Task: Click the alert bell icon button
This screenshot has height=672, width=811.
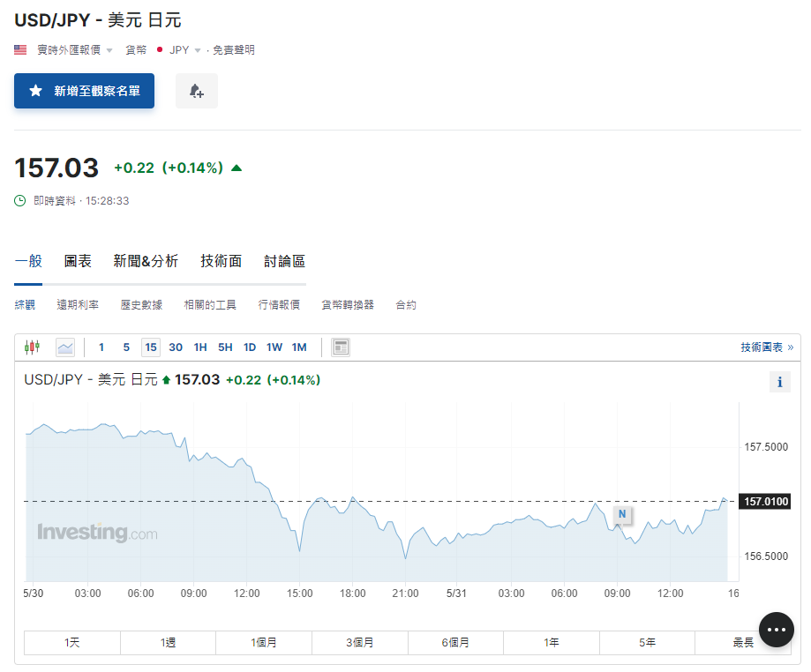Action: coord(196,91)
